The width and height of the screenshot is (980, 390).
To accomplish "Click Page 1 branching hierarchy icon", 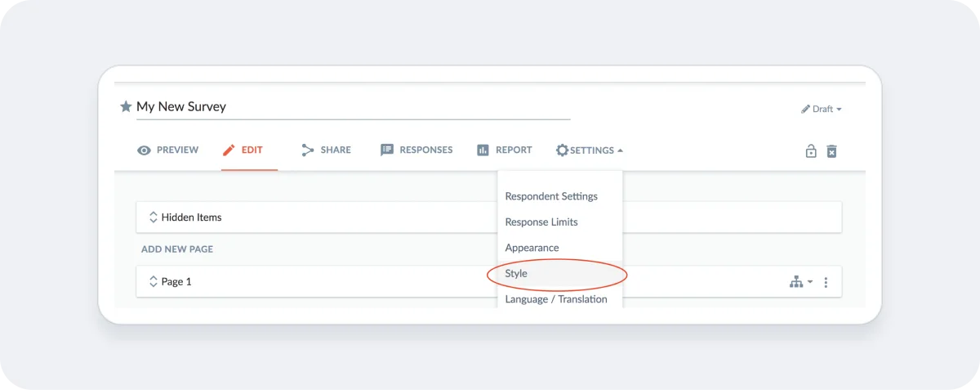I will 796,282.
